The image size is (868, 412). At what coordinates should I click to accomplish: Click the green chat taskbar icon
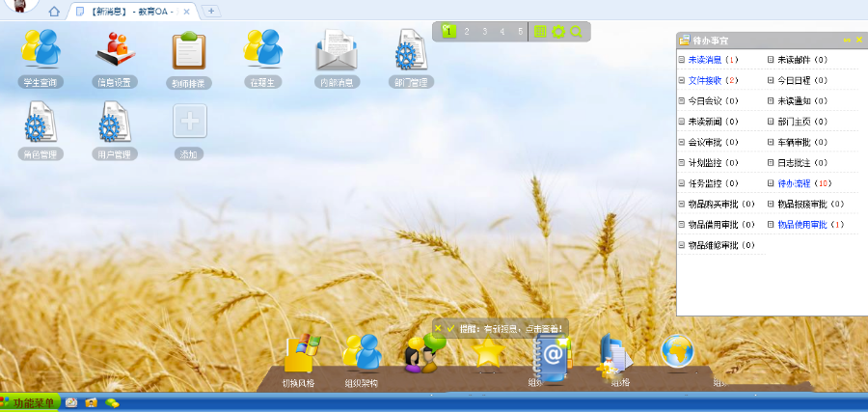tap(113, 403)
